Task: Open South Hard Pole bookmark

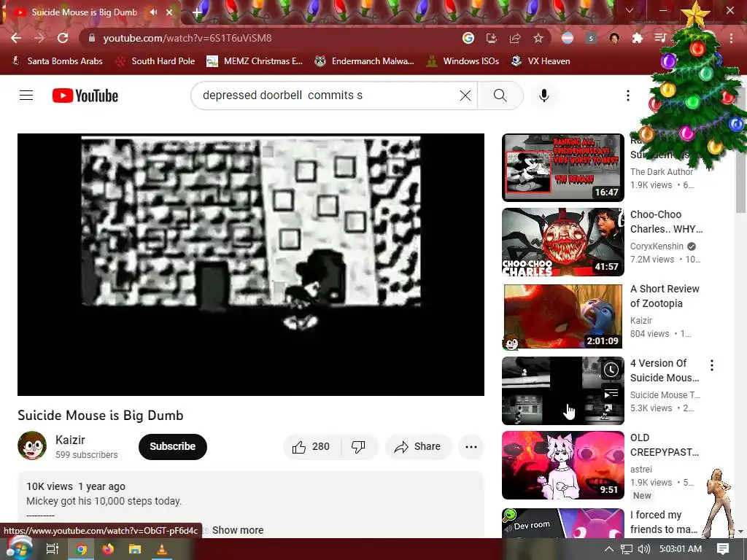Action: click(156, 61)
